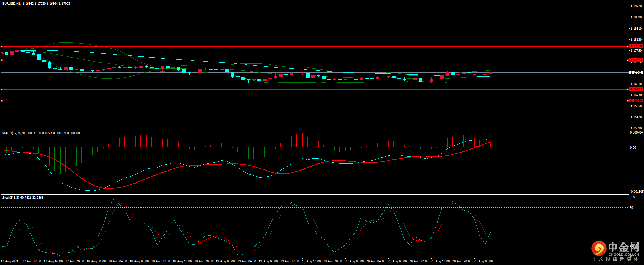
Task: Click the 80 level on Stochastic scale
Action: [631, 208]
